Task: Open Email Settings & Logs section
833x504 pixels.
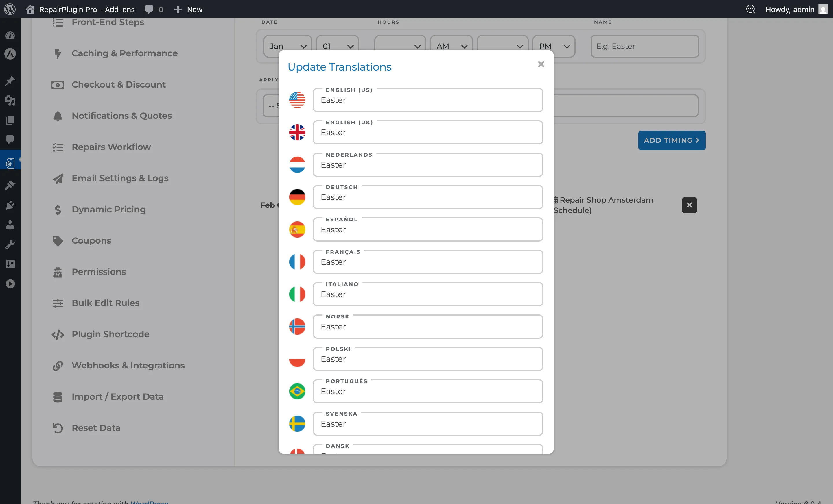Action: tap(120, 178)
